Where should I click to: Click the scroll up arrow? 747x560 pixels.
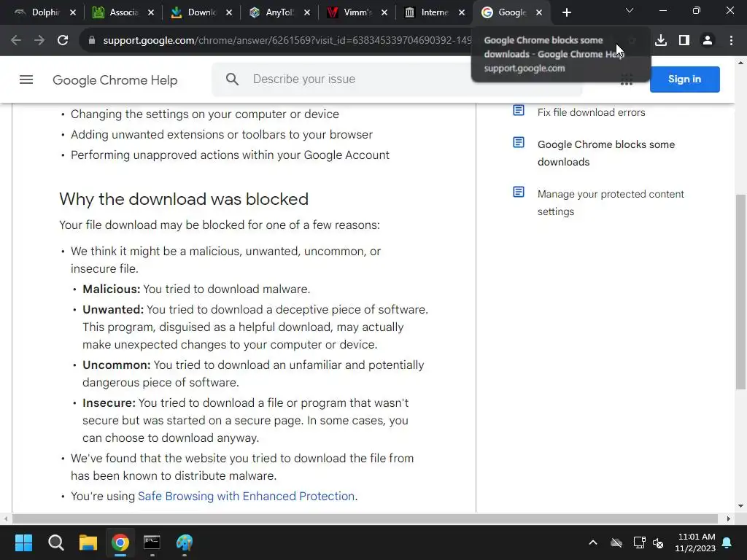(741, 63)
